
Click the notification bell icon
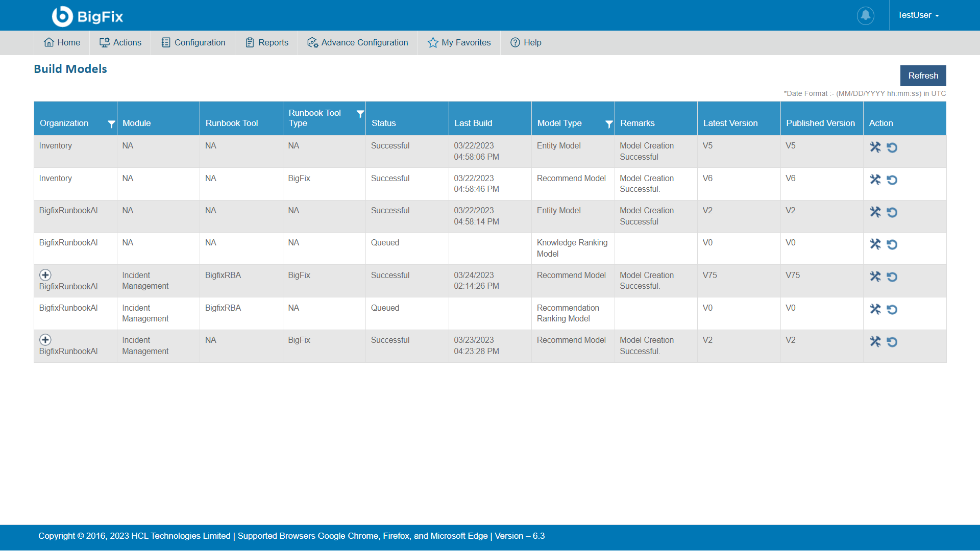point(865,15)
